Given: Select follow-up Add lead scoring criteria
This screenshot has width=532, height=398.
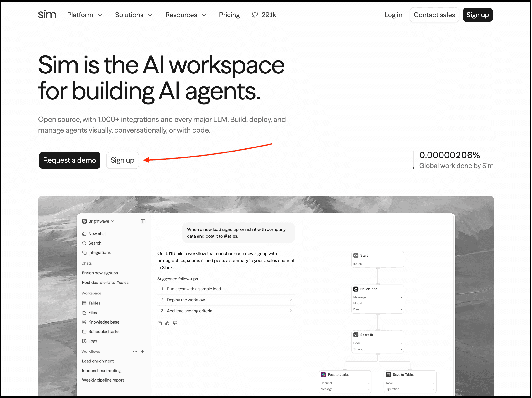Looking at the screenshot, I should 226,311.
